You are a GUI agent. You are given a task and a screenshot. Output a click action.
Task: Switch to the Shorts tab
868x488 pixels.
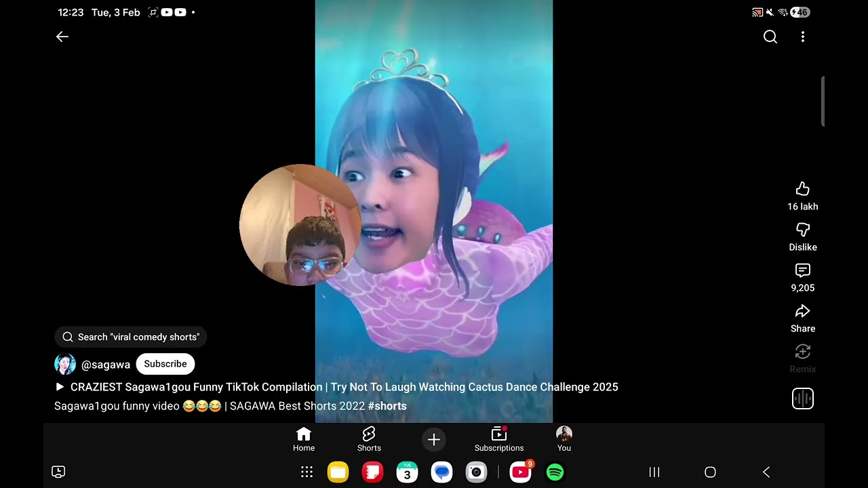pyautogui.click(x=369, y=439)
